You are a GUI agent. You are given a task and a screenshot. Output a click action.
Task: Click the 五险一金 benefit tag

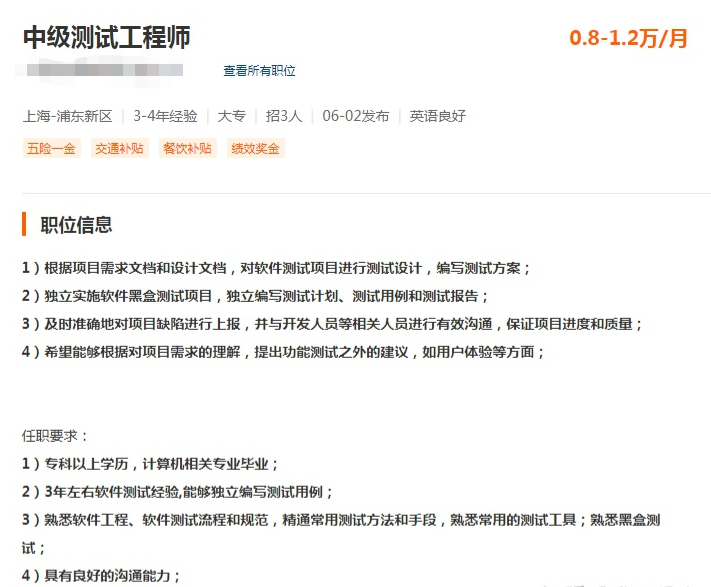tap(52, 149)
